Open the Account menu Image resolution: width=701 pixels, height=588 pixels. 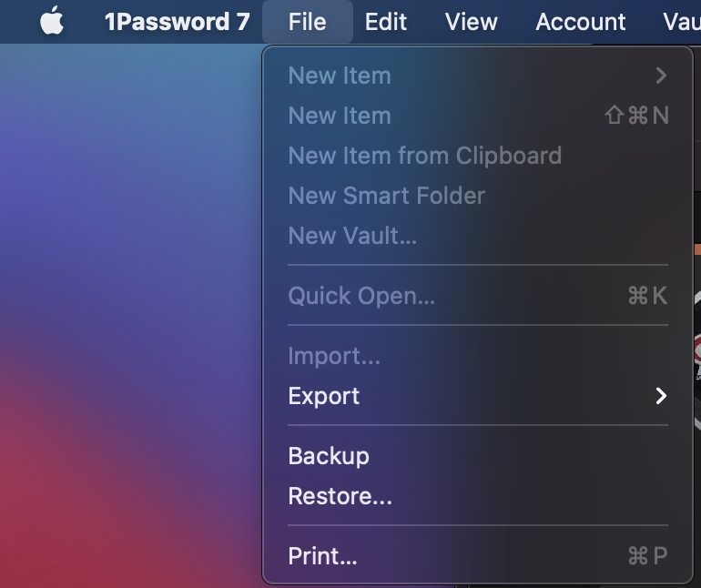[x=580, y=22]
